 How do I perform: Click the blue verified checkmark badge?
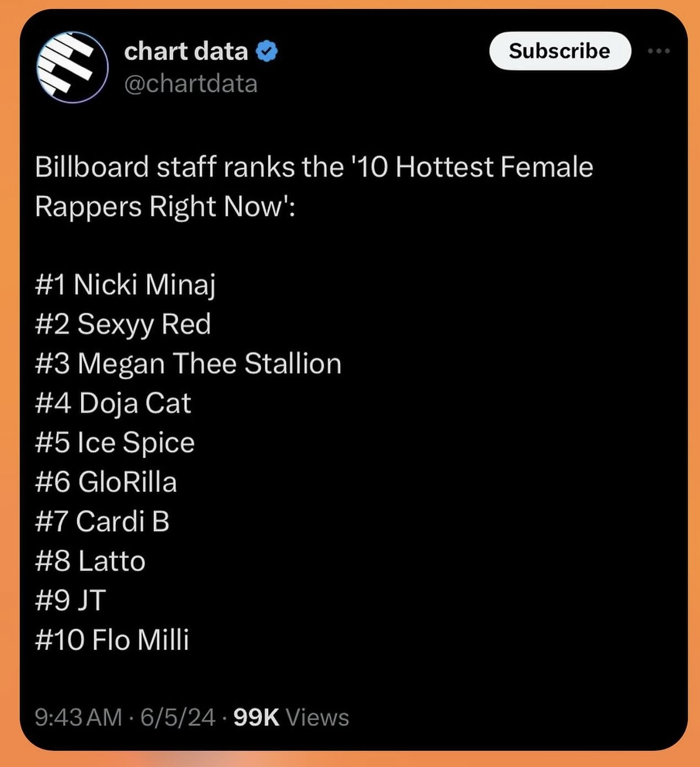[267, 51]
